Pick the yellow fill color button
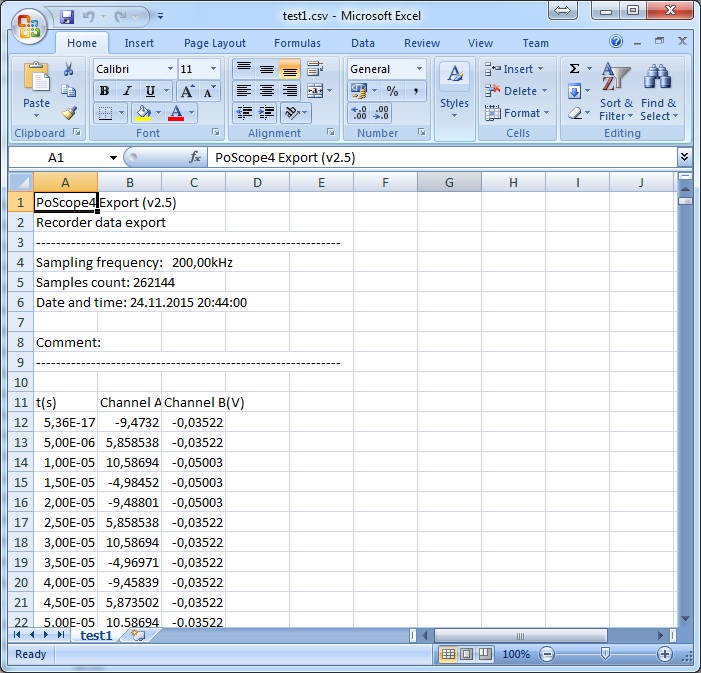 pyautogui.click(x=143, y=113)
